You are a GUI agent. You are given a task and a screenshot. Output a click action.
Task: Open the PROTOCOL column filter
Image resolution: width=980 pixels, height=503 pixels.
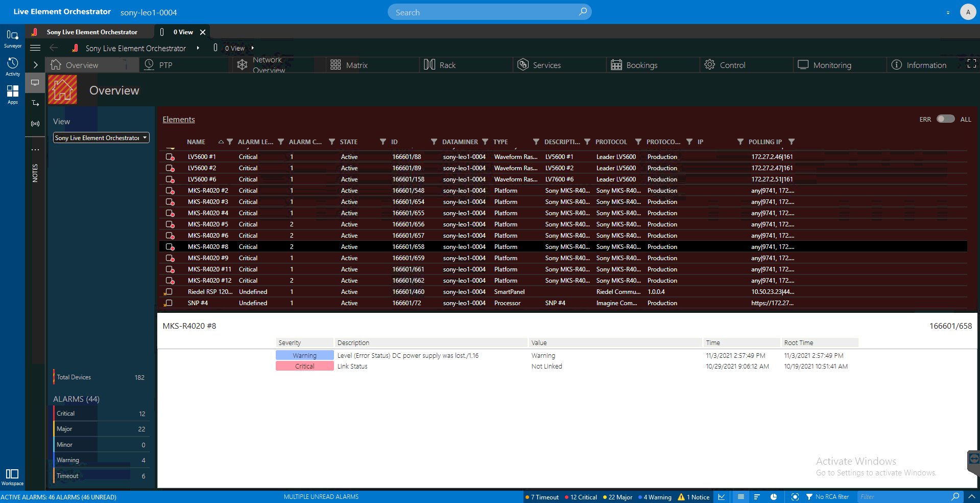click(x=638, y=142)
